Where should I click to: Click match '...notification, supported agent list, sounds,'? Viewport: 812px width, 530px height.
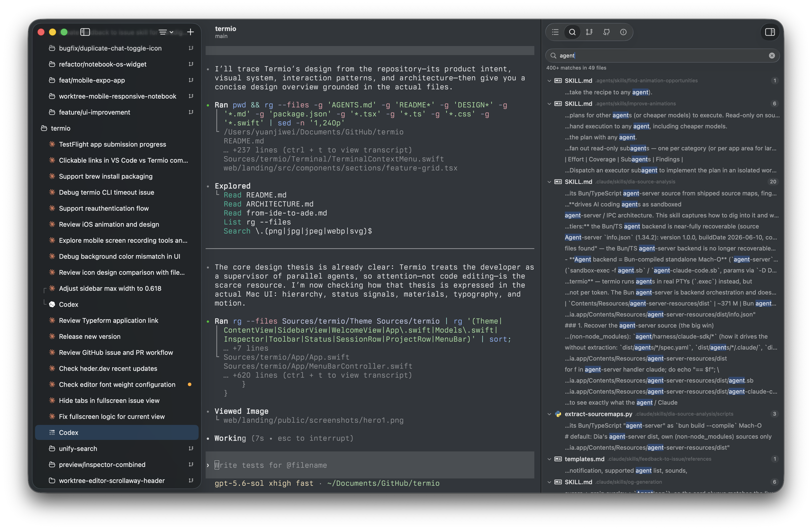coord(626,471)
